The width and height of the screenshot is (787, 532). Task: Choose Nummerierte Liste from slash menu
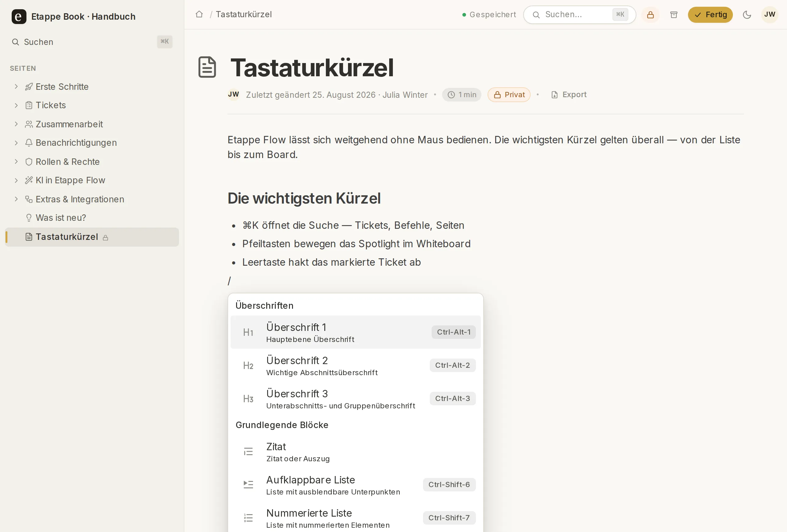[x=356, y=518]
